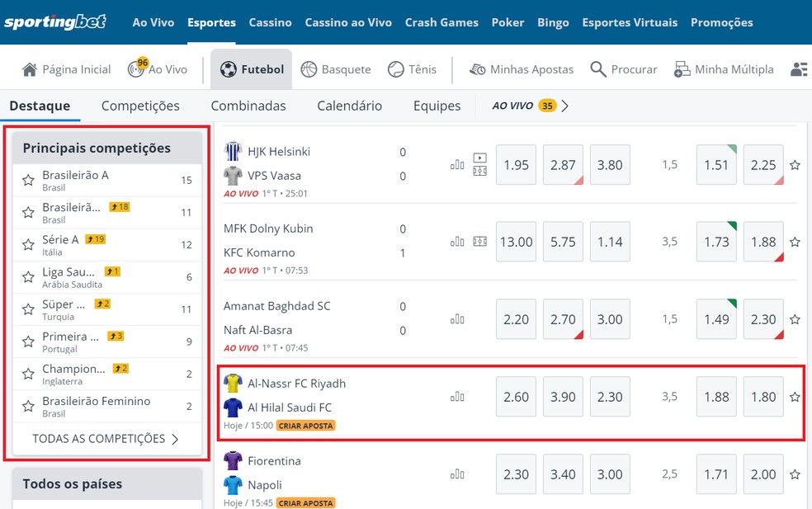Viewport: 812px width, 509px height.
Task: Click the Página Inicial home icon
Action: click(30, 69)
